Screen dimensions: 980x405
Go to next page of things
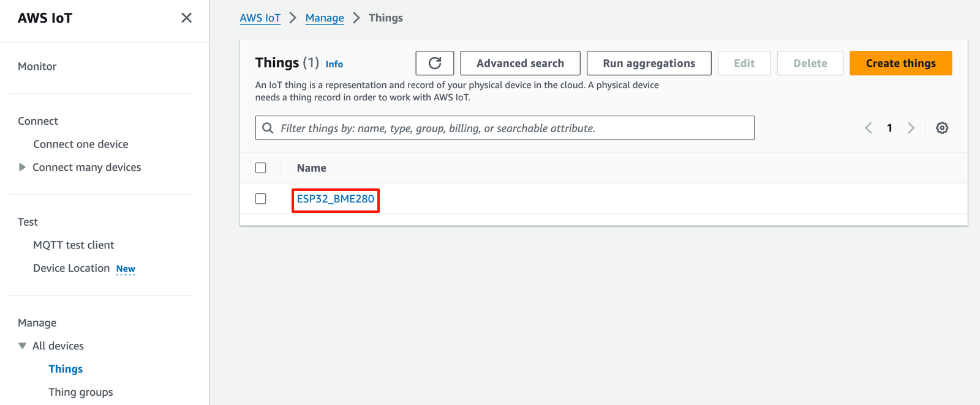point(911,128)
